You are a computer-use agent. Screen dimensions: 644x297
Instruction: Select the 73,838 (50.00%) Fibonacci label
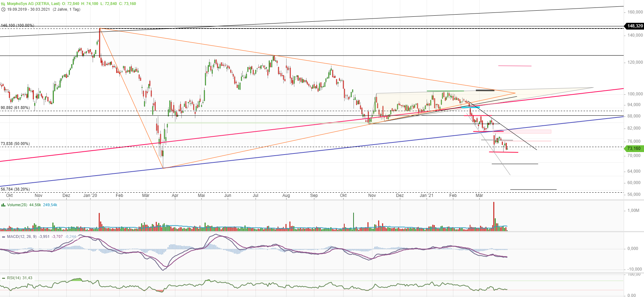tap(15, 144)
